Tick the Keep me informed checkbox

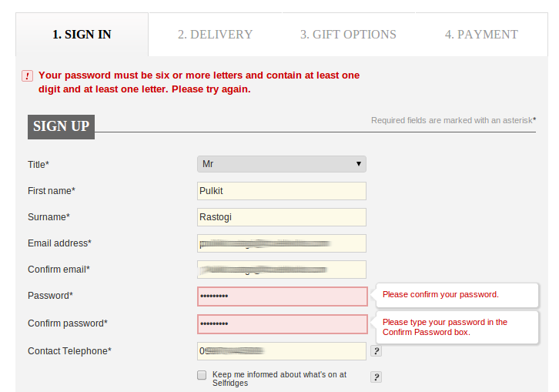tap(202, 375)
